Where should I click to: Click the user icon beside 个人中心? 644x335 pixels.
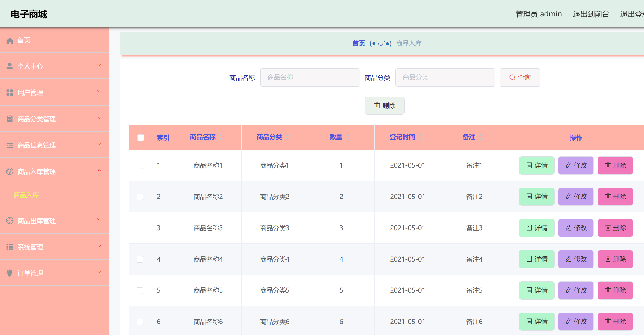[x=10, y=66]
